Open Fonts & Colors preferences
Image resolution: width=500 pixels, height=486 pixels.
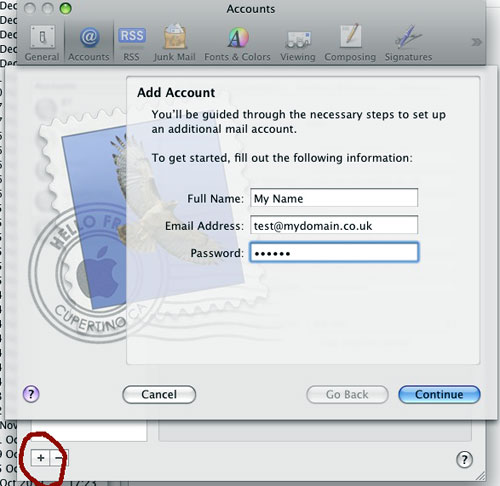coord(237,43)
